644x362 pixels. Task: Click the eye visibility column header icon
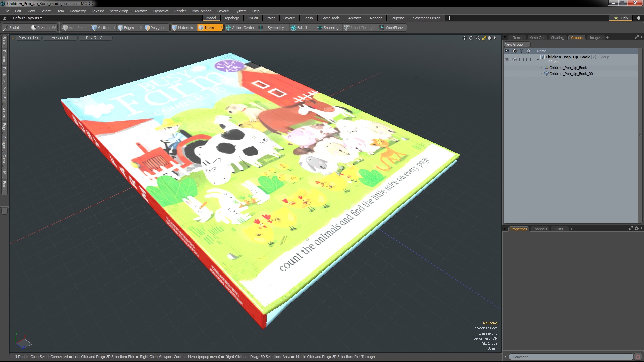pos(507,51)
